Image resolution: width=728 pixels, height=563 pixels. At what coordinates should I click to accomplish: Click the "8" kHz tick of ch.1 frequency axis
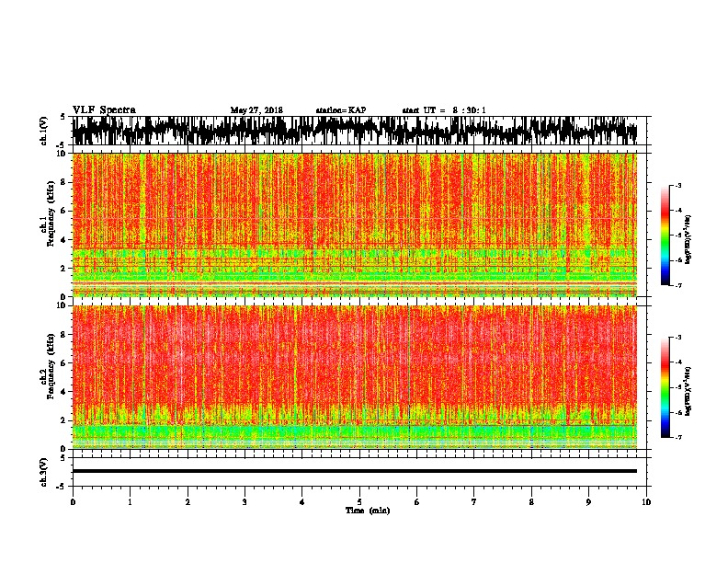click(63, 182)
